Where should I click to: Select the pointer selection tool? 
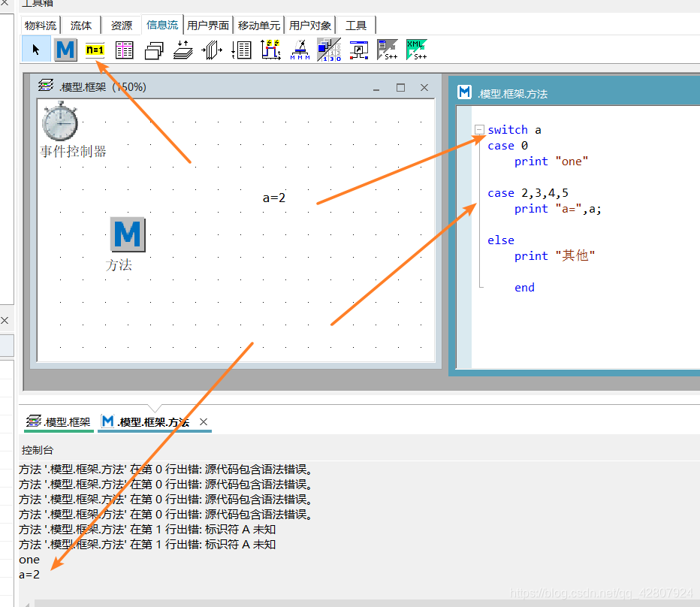pyautogui.click(x=34, y=50)
